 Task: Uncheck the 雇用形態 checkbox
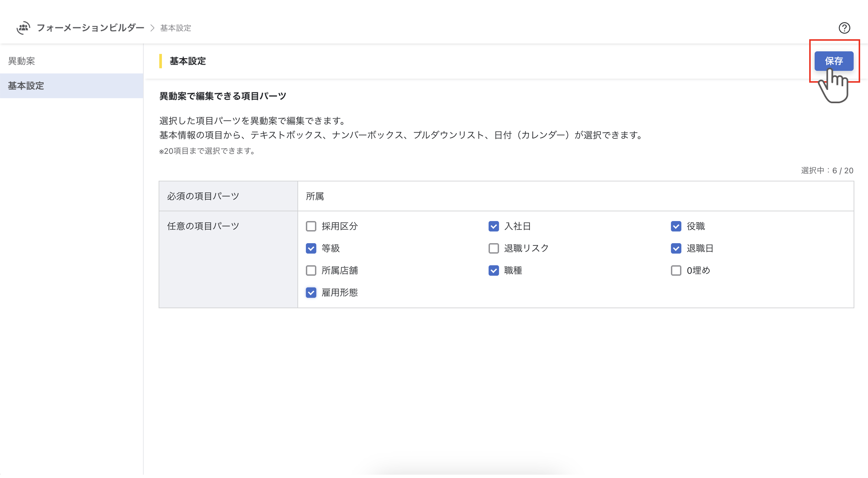coord(311,293)
